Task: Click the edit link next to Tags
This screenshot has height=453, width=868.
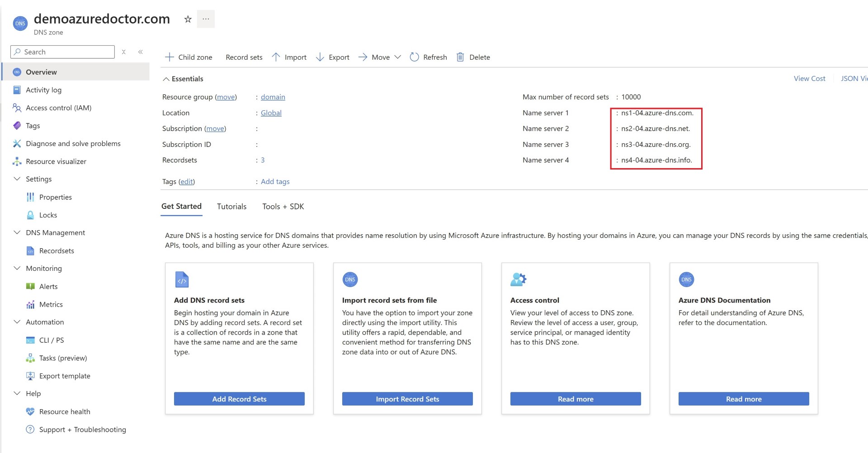Action: pyautogui.click(x=187, y=182)
